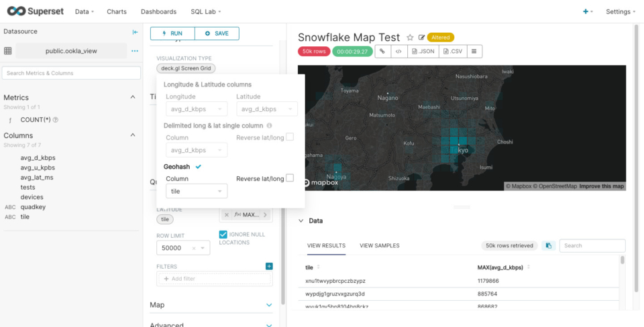Click the results table scrollbar

coord(623,260)
